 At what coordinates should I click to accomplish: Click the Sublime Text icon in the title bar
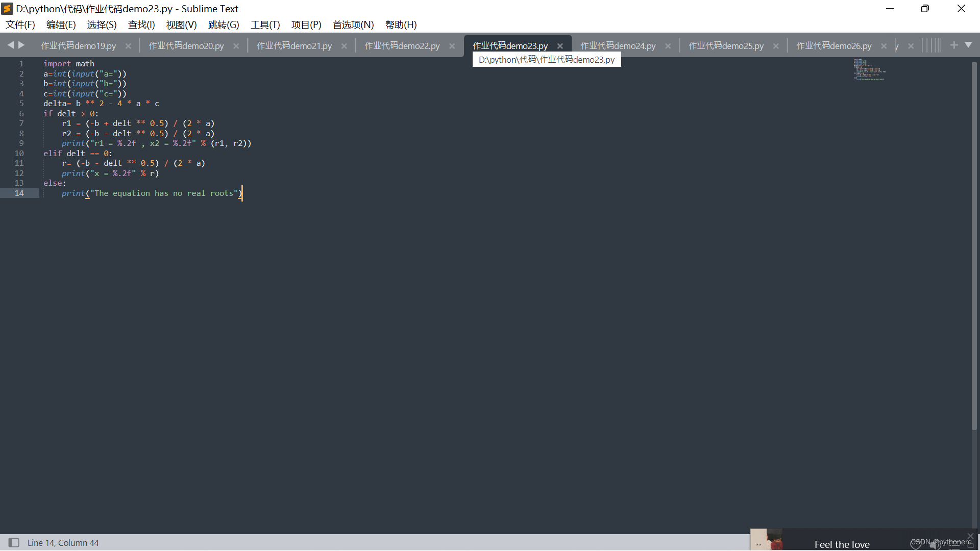pyautogui.click(x=7, y=9)
